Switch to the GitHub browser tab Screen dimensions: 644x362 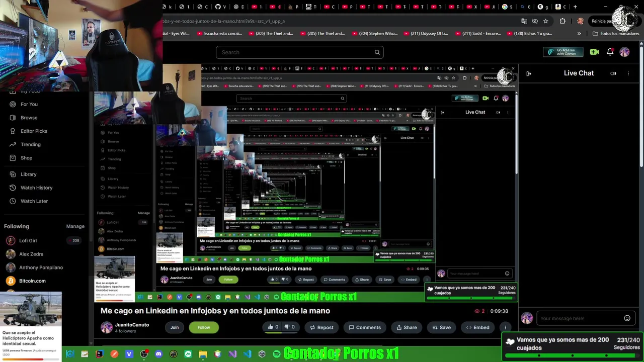point(220,7)
